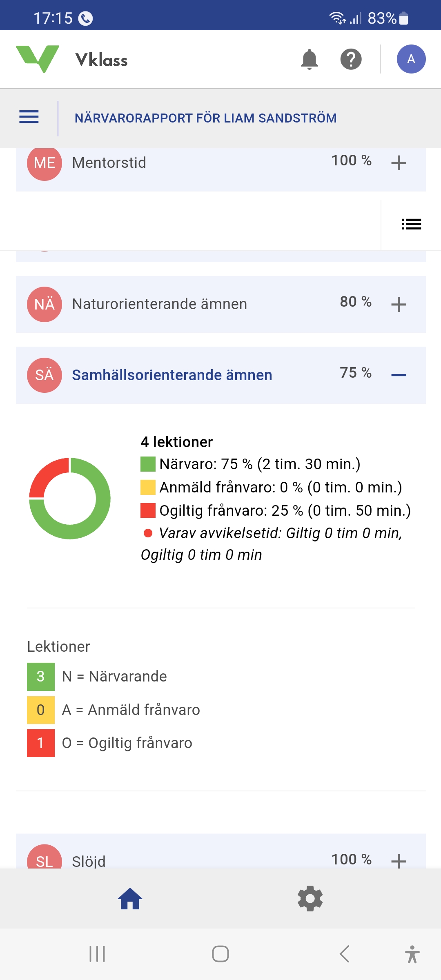Open the notifications bell
Viewport: 441px width, 980px height.
309,60
